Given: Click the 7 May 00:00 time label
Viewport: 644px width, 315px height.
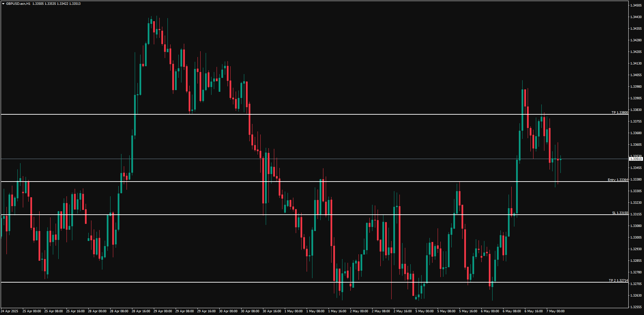Looking at the screenshot, I should [x=555, y=311].
